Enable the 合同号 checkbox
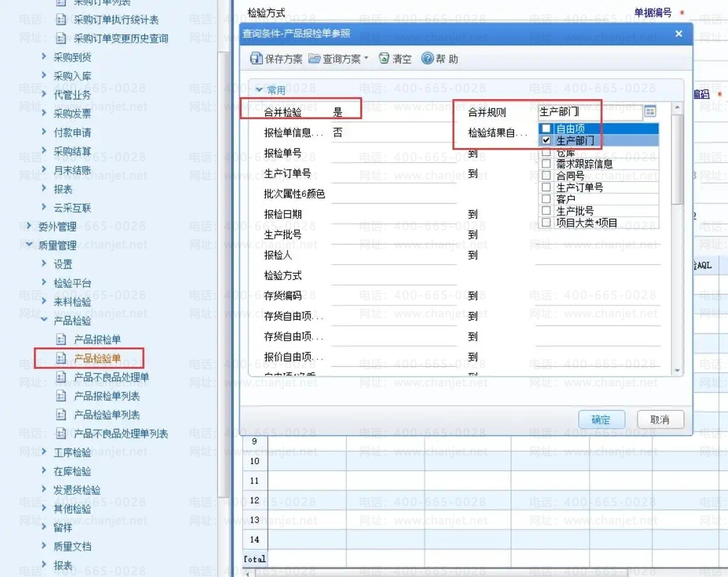Image resolution: width=728 pixels, height=577 pixels. (x=546, y=176)
